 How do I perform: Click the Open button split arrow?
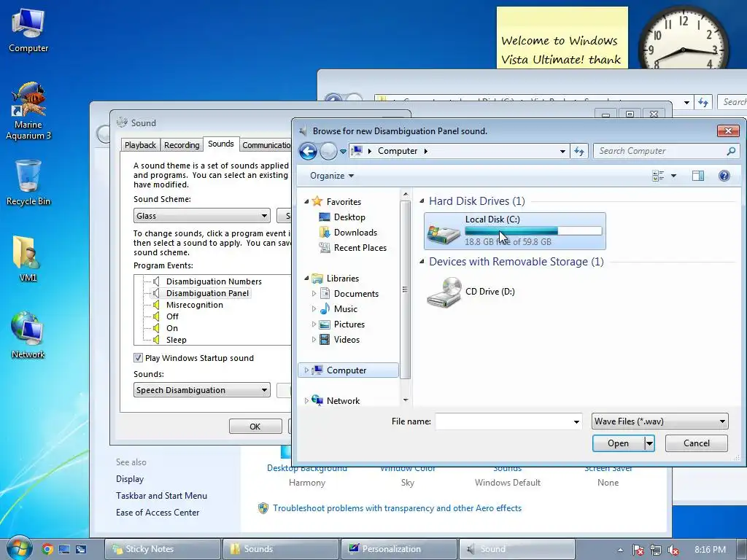click(649, 443)
